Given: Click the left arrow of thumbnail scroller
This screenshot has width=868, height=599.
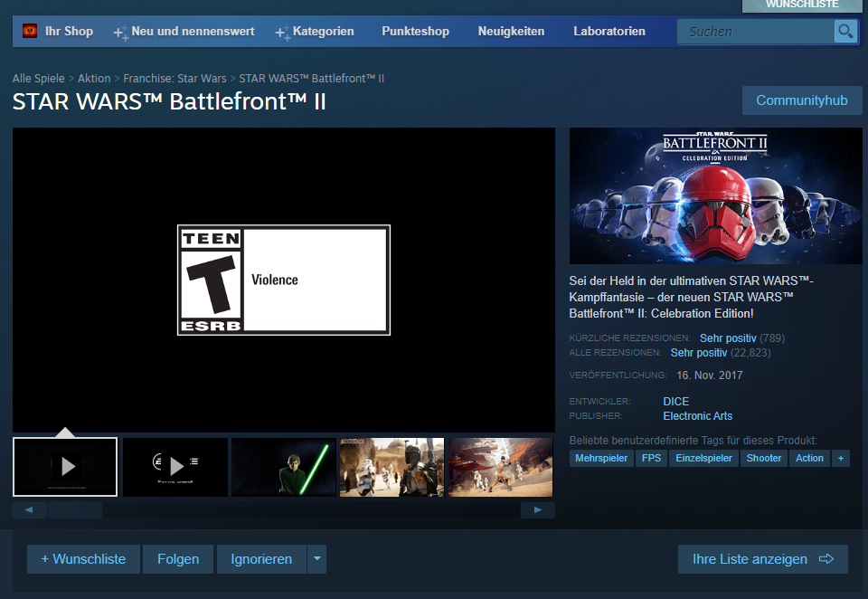Looking at the screenshot, I should (29, 509).
